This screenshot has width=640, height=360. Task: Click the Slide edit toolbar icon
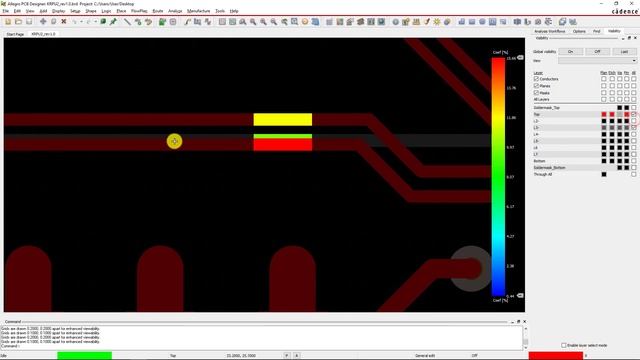[198, 22]
